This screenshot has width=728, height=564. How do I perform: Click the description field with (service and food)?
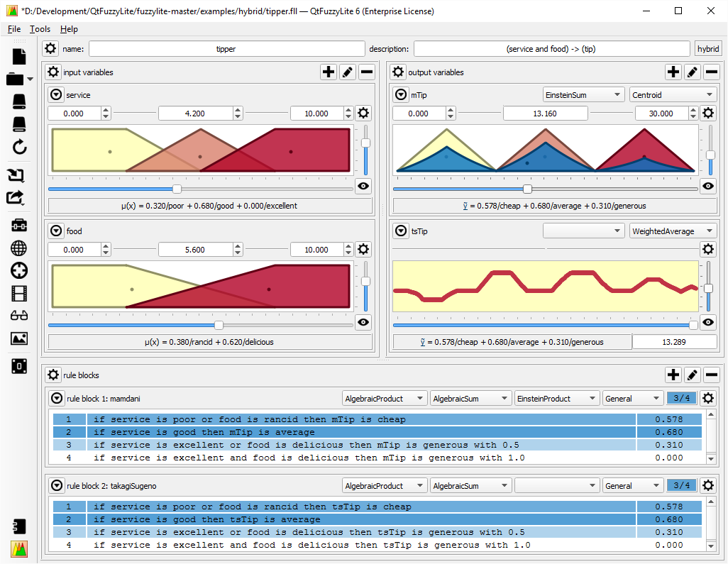(551, 49)
